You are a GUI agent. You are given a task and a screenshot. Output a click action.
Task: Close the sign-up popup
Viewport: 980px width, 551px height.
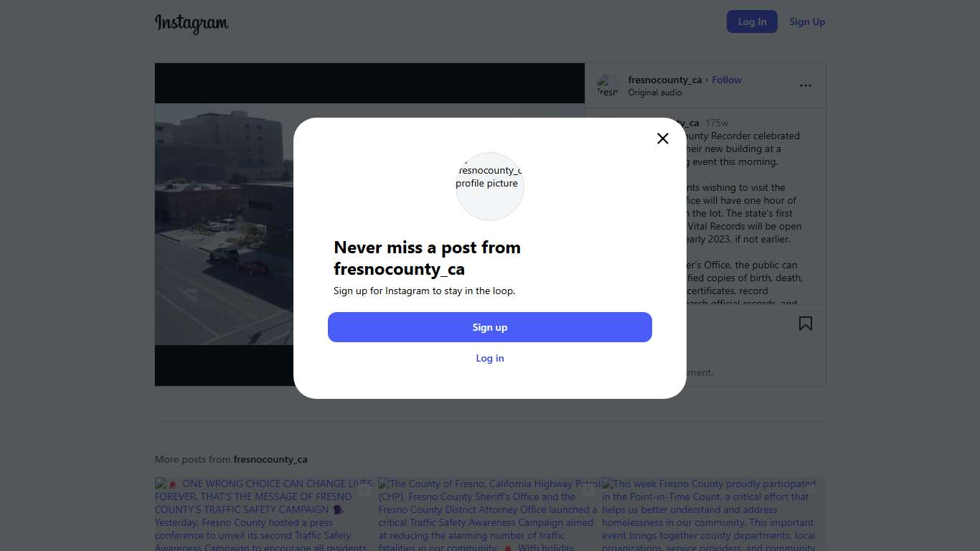[x=663, y=138]
